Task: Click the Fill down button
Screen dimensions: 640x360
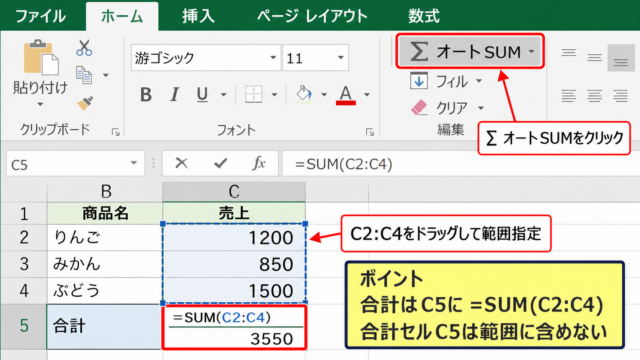Action: click(x=439, y=81)
